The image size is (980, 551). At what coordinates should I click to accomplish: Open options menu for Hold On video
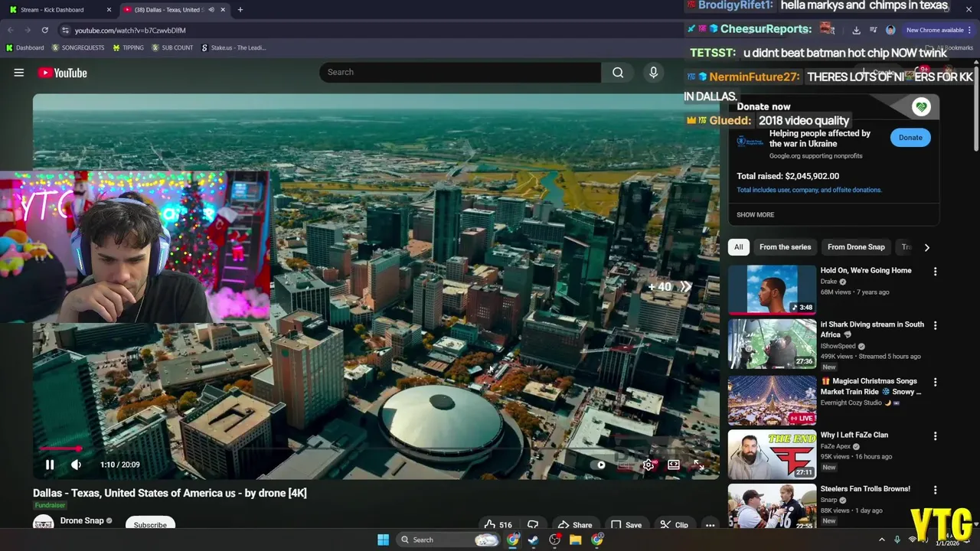click(x=935, y=272)
